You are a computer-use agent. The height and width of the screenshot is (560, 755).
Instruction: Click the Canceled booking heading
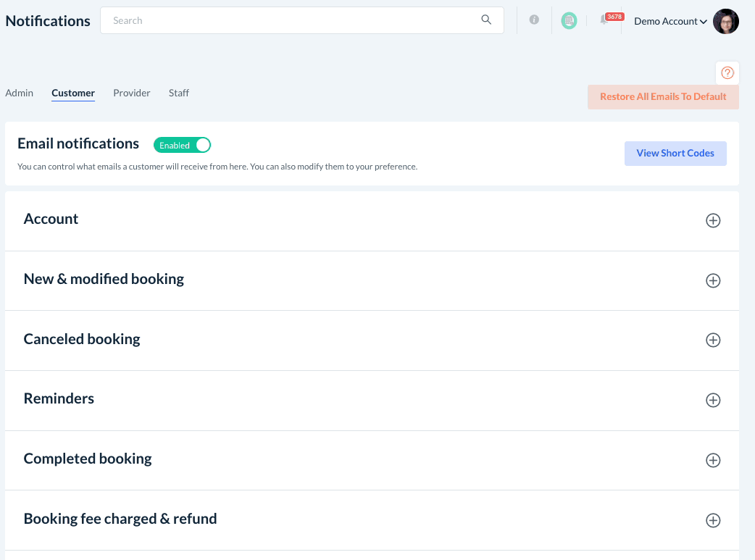pyautogui.click(x=82, y=339)
